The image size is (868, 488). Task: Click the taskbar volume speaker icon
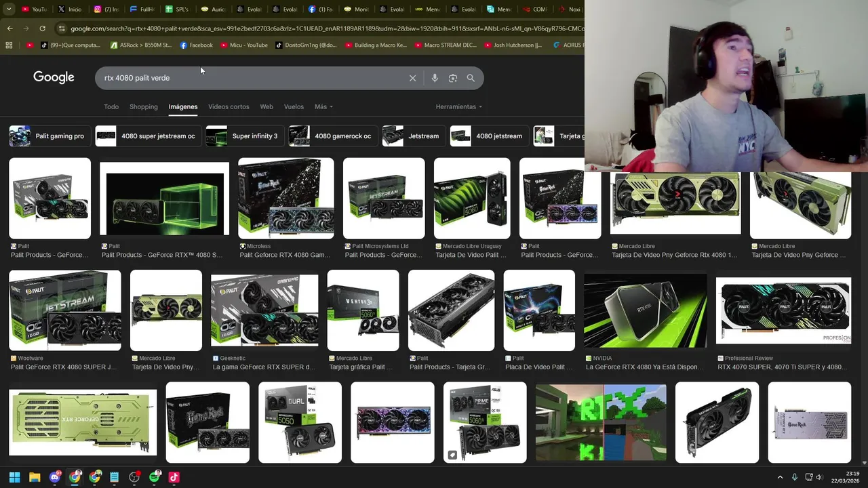click(x=819, y=477)
